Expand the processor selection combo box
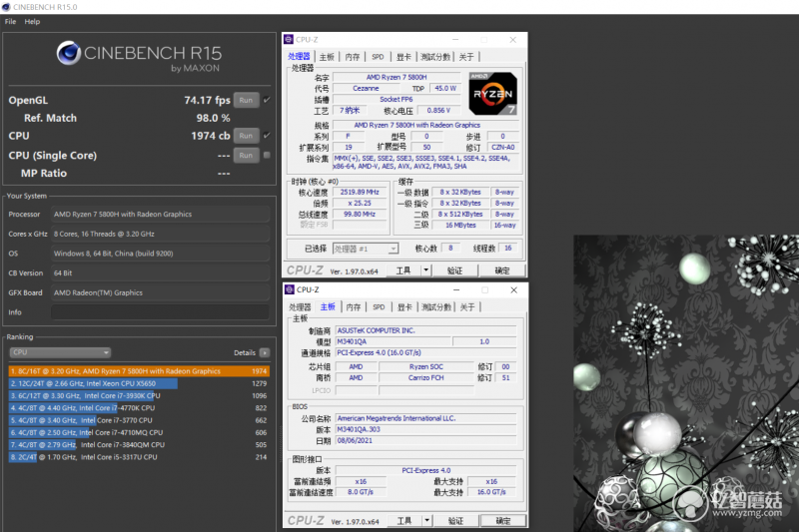Viewport: 799px width, 532px height. pyautogui.click(x=366, y=249)
